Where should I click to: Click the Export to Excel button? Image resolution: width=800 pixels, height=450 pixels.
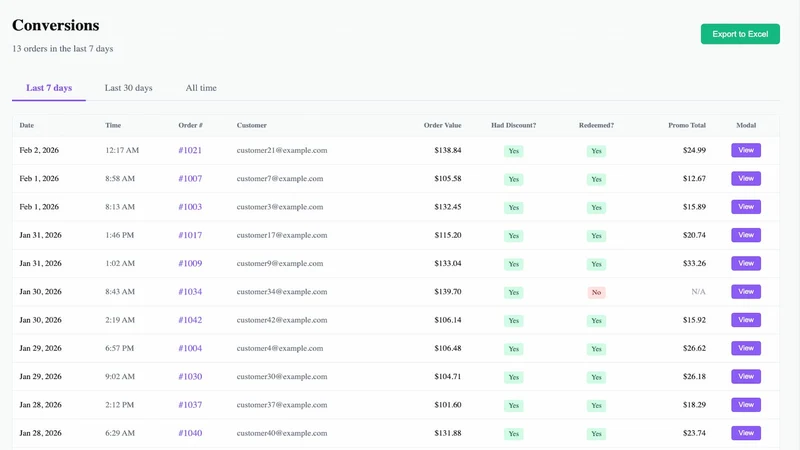point(740,34)
